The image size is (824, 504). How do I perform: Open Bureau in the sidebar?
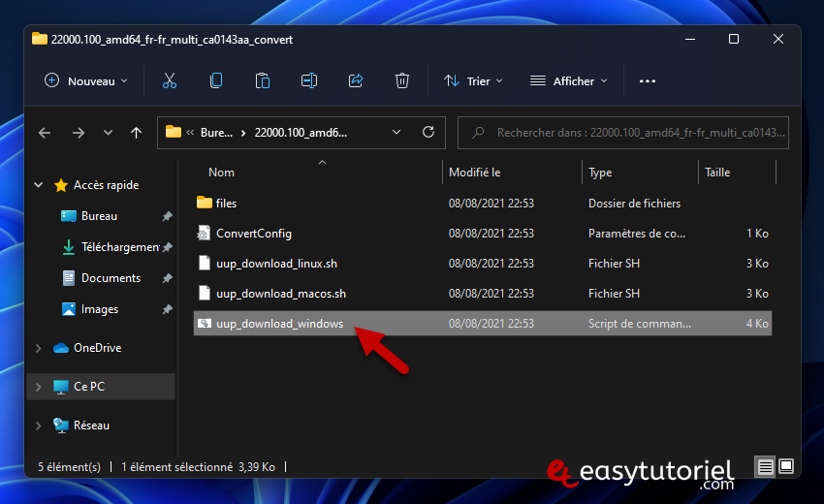click(99, 216)
